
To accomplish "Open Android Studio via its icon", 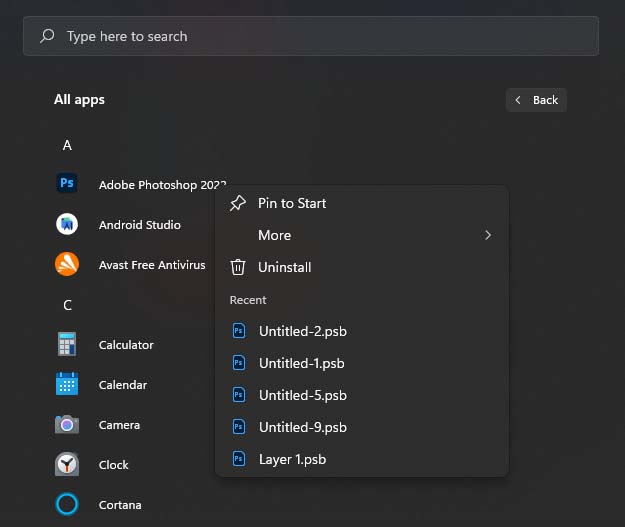I will 67,225.
